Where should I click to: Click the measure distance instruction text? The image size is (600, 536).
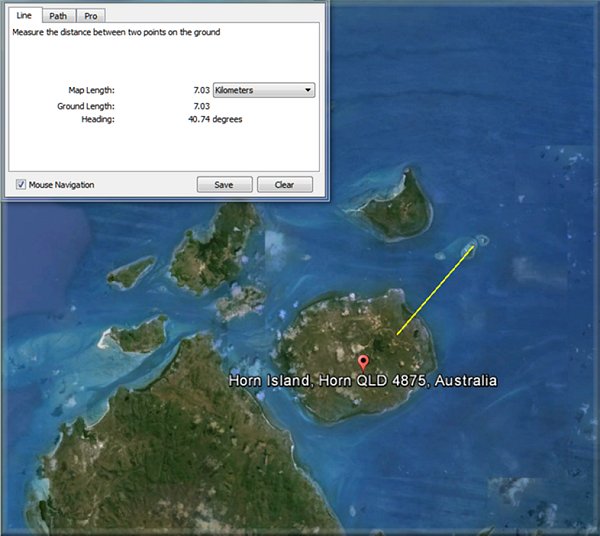[x=116, y=32]
